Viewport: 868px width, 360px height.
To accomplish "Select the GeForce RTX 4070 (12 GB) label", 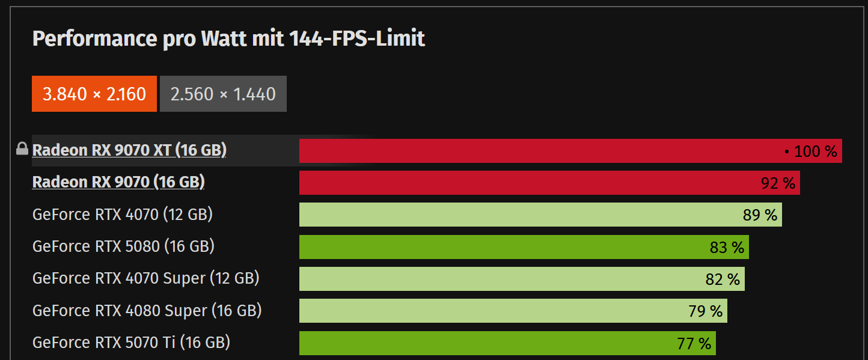I will point(123,214).
